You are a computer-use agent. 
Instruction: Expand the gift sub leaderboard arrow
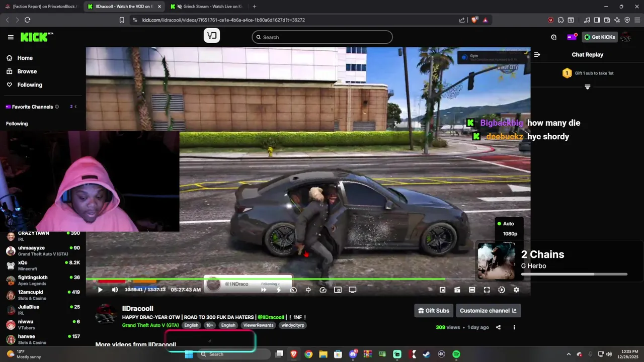(587, 87)
